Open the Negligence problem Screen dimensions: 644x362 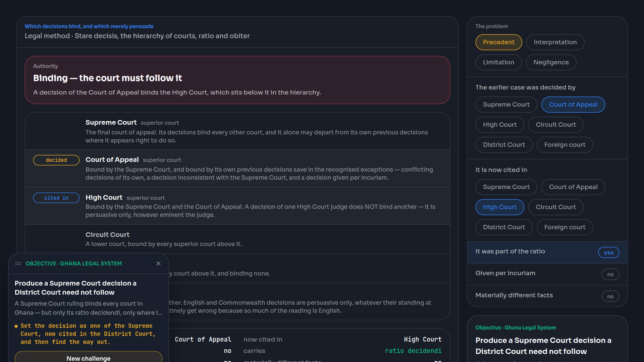coord(551,62)
